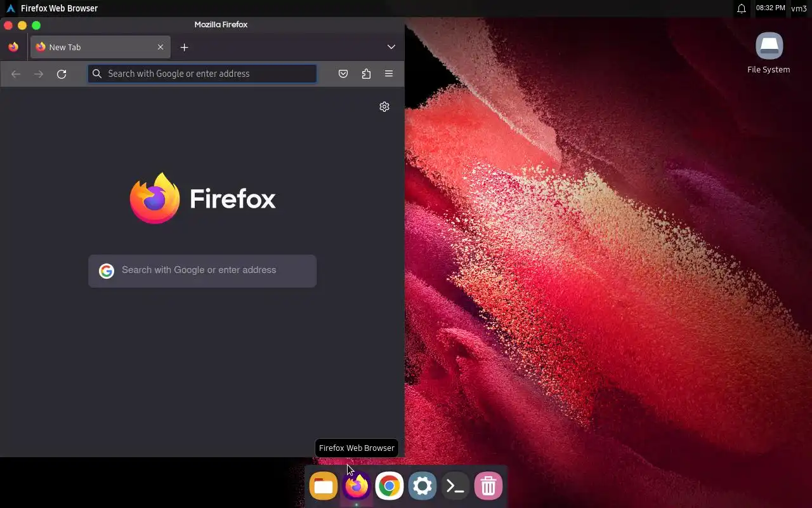The image size is (812, 508).
Task: Launch the Terminal from the dock
Action: pyautogui.click(x=455, y=486)
